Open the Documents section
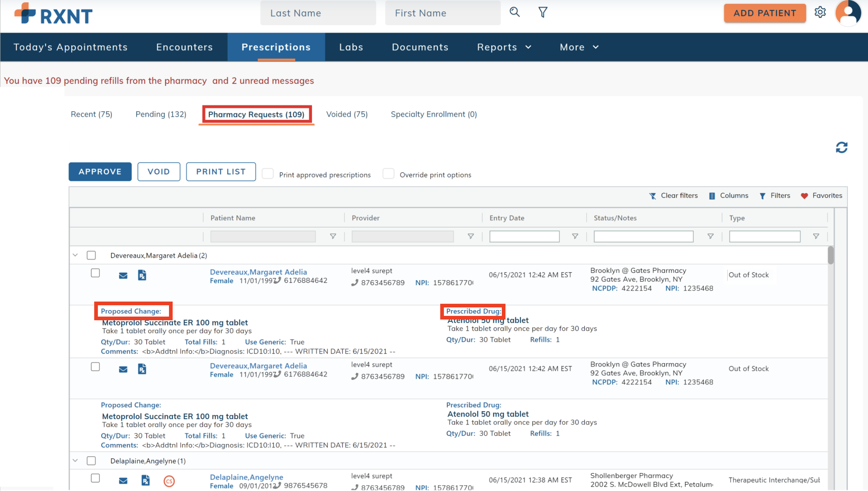 [420, 47]
